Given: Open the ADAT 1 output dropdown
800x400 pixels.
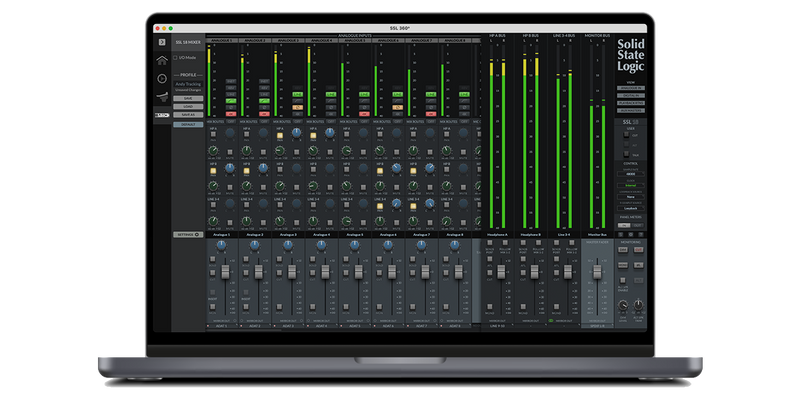Looking at the screenshot, I should pyautogui.click(x=221, y=326).
